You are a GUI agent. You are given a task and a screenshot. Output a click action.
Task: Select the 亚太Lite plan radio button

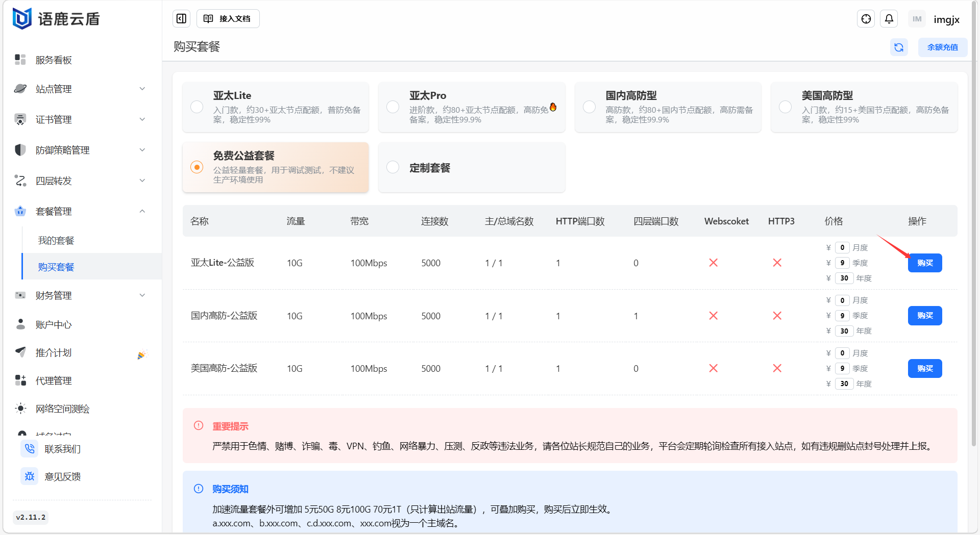(x=197, y=107)
